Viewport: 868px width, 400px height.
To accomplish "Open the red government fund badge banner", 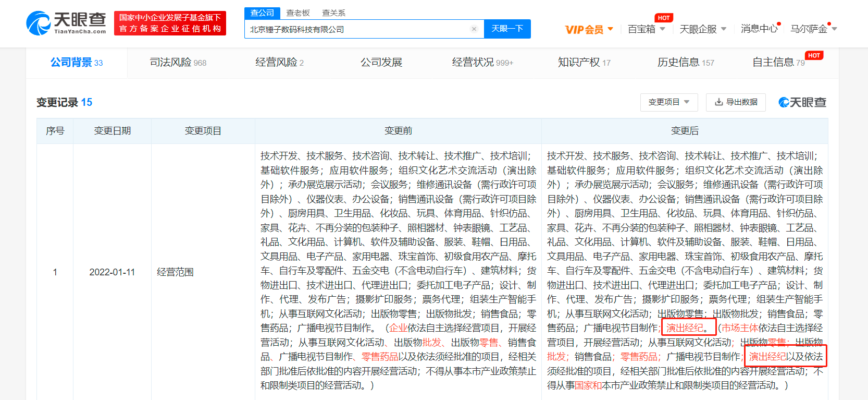I will click(170, 23).
